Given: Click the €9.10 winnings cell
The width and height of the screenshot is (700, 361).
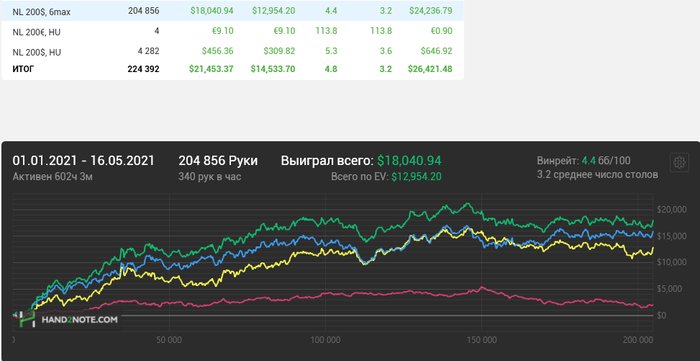Looking at the screenshot, I should click(x=223, y=31).
